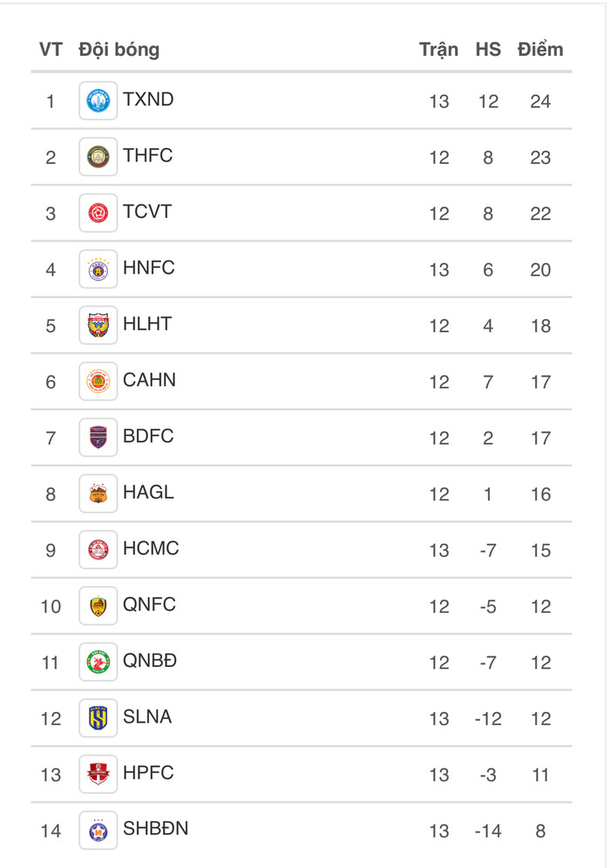Screen dimensions: 610x868
Task: Open the HAGL club logo icon
Action: [x=98, y=493]
